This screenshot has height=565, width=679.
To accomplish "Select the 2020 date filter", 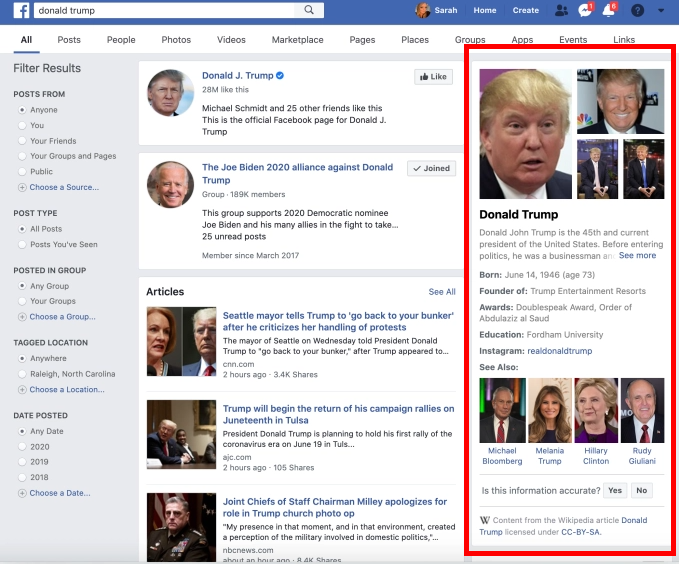I will click(x=22, y=447).
